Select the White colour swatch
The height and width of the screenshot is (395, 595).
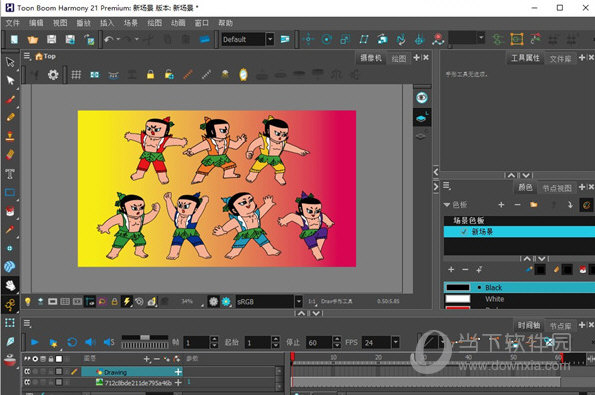(x=519, y=299)
